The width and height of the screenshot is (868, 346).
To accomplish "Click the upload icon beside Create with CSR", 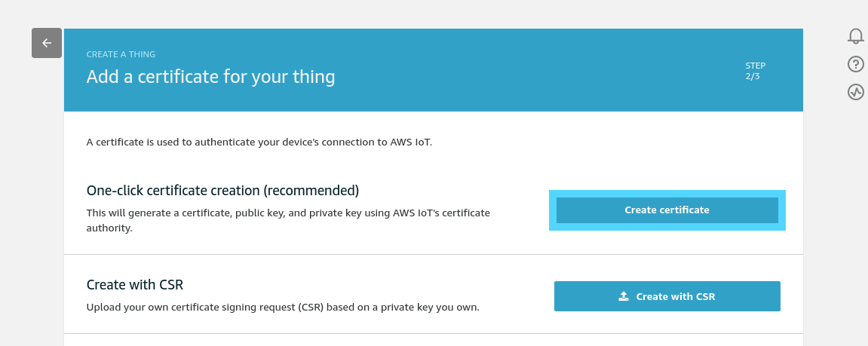I will point(624,296).
